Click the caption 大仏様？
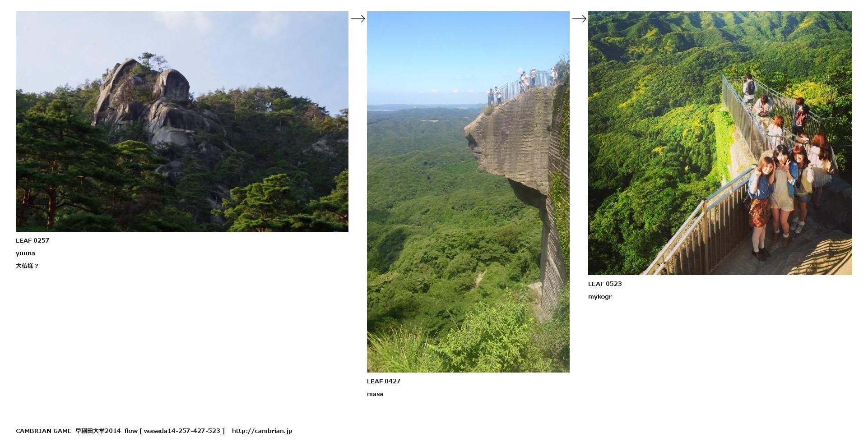Image resolution: width=868 pixels, height=442 pixels. [x=27, y=266]
